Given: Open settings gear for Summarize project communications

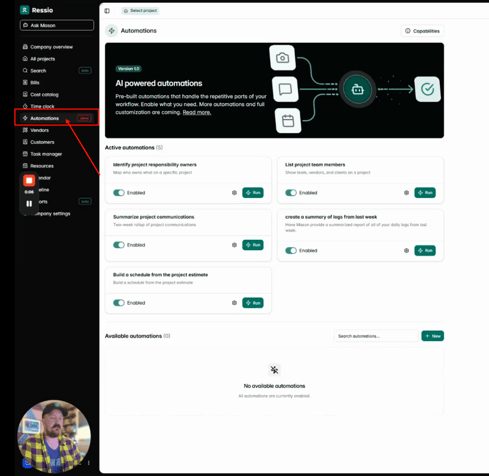Looking at the screenshot, I should tap(234, 245).
